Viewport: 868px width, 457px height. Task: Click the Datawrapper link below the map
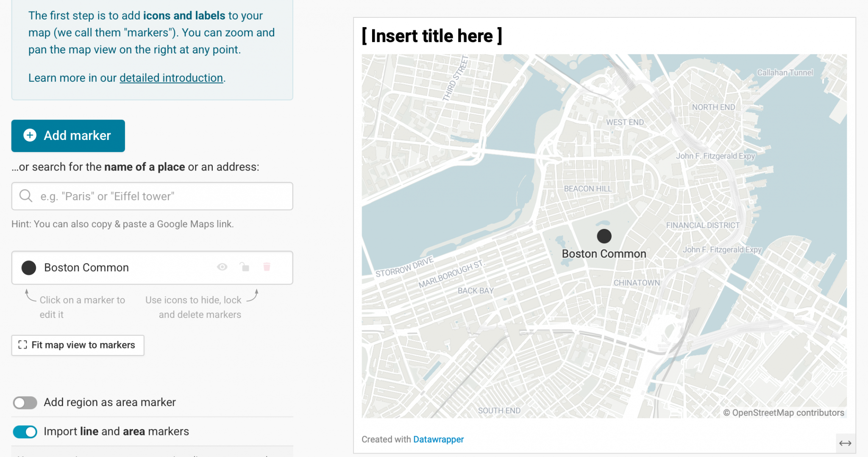tap(438, 439)
